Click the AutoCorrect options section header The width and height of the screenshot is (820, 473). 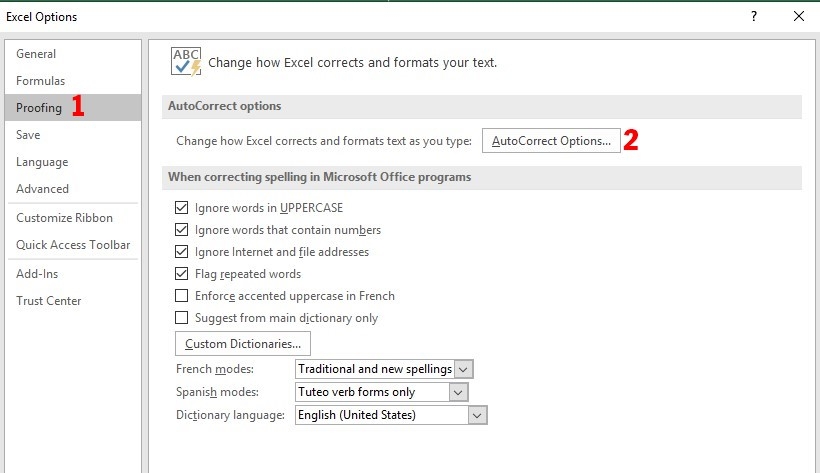(482, 106)
